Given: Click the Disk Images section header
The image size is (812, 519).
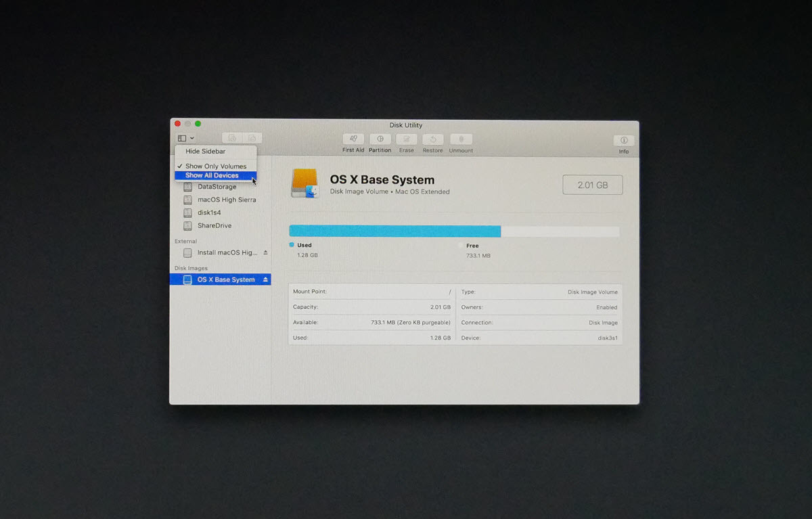Looking at the screenshot, I should coord(191,268).
